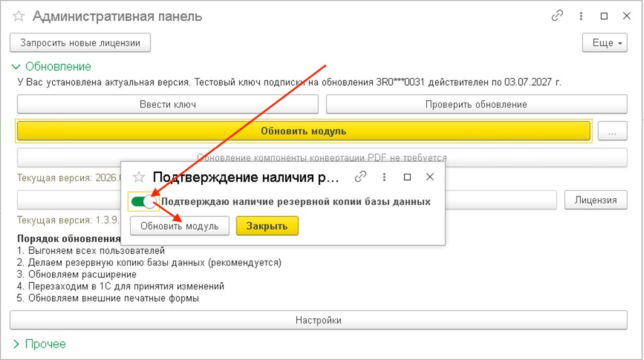This screenshot has height=360, width=644.
Task: Open the confirmation dialog's three-dot menu
Action: (384, 177)
